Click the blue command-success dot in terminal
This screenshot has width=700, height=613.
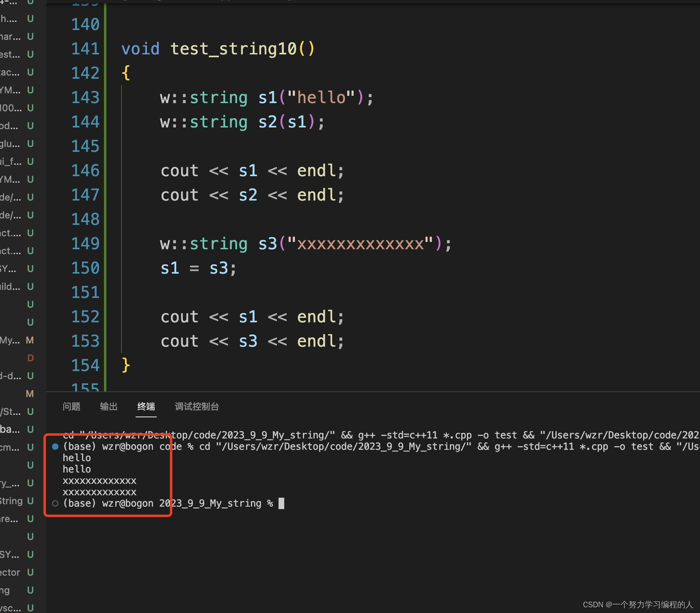click(x=55, y=447)
